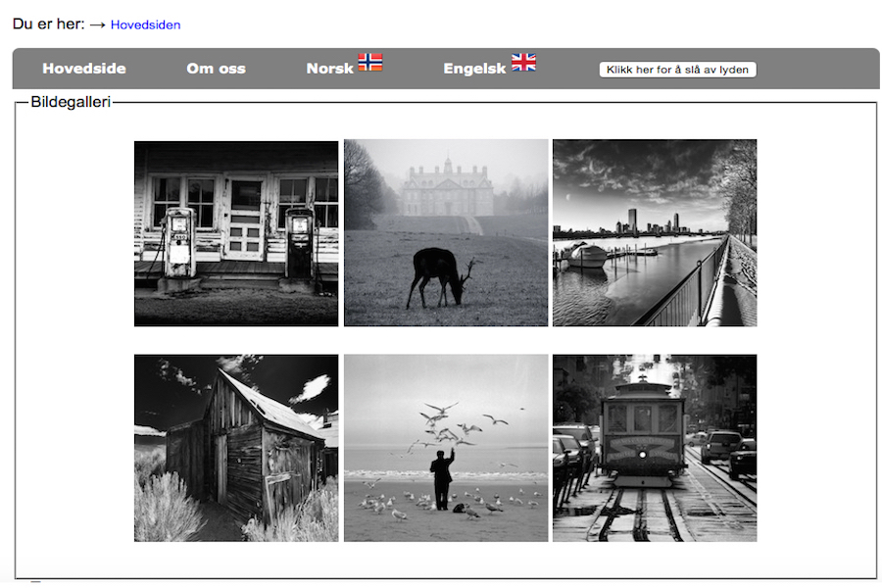View the cable car street photo

pos(655,448)
